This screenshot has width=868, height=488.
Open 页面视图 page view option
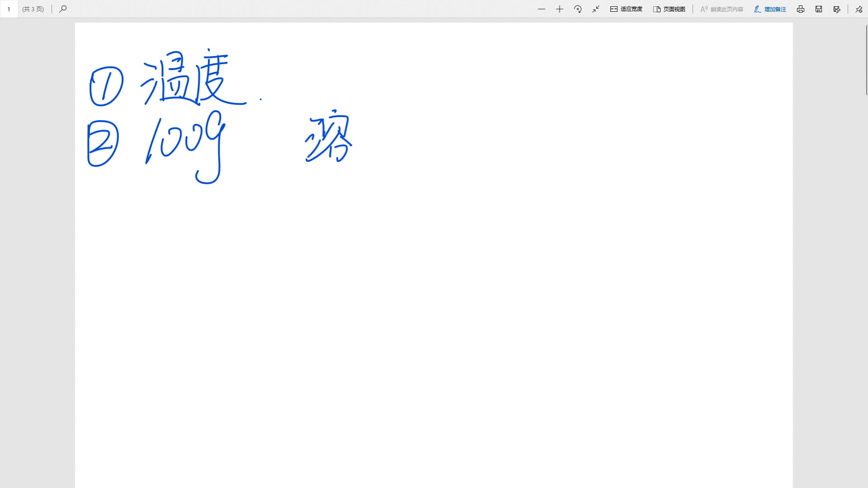coord(670,9)
